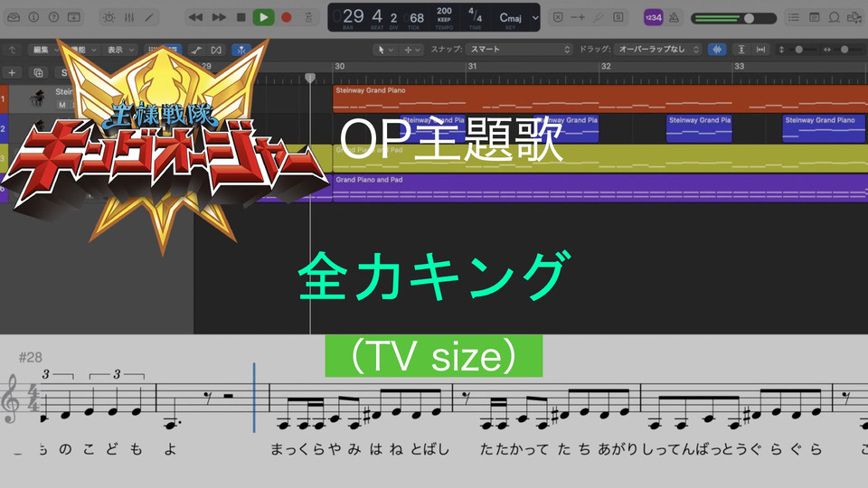
Task: Click the bar position 29 in LCD
Action: 354,16
